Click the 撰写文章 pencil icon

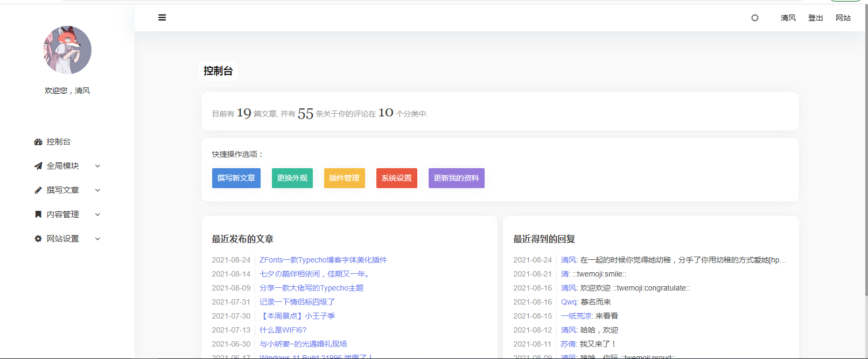38,190
